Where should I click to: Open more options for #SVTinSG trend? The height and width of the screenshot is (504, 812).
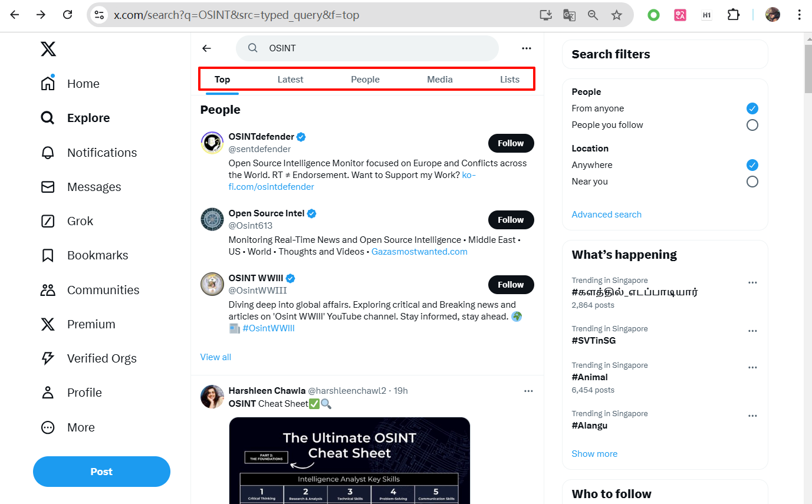pyautogui.click(x=752, y=331)
